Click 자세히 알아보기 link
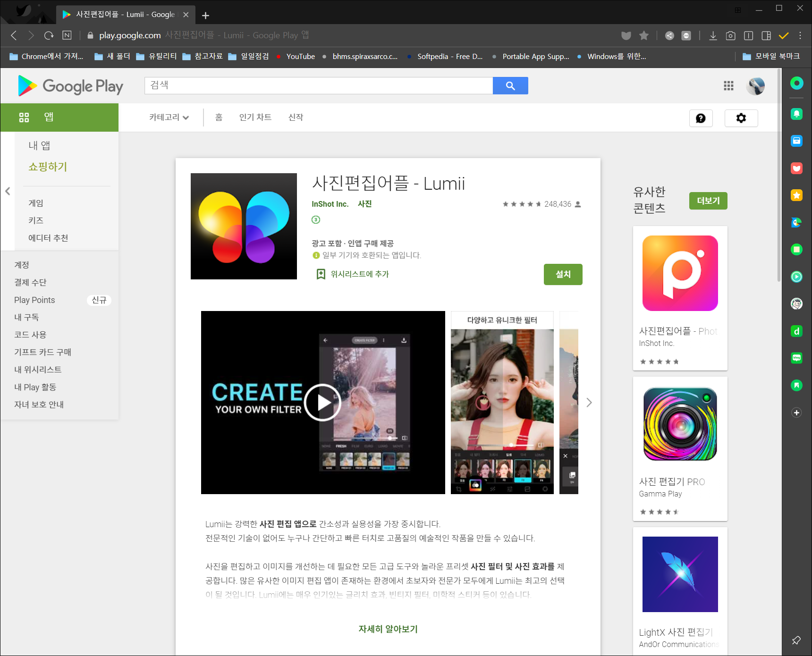Viewport: 812px width, 656px height. (388, 629)
